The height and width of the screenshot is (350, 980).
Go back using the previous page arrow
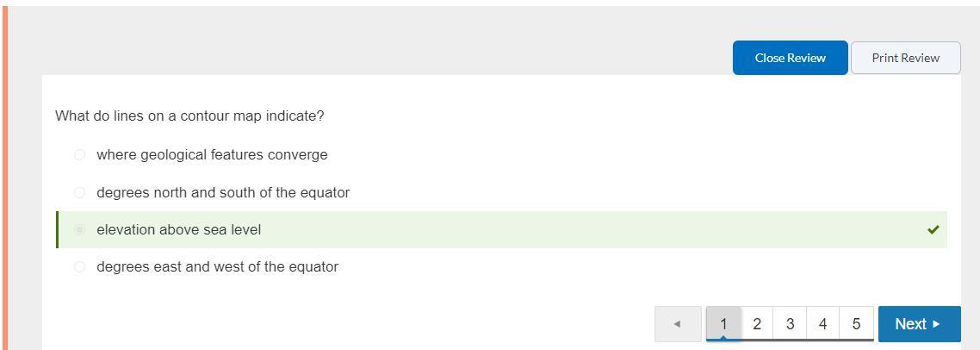(678, 324)
